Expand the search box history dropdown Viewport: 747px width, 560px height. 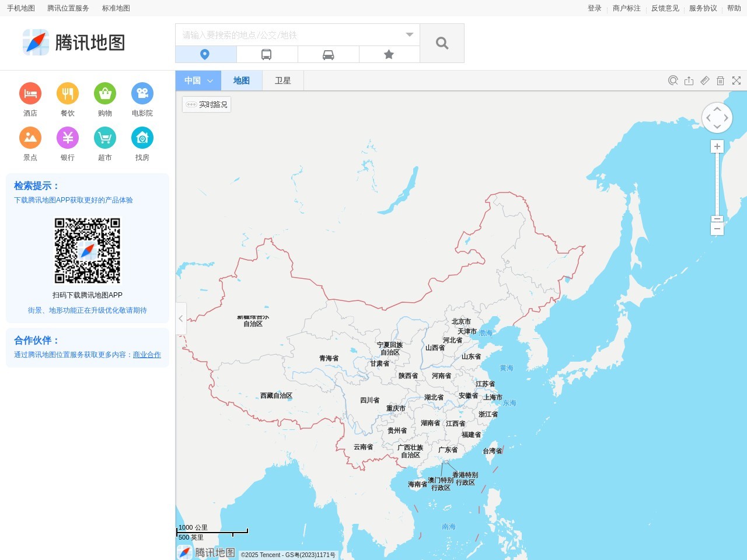tap(409, 34)
